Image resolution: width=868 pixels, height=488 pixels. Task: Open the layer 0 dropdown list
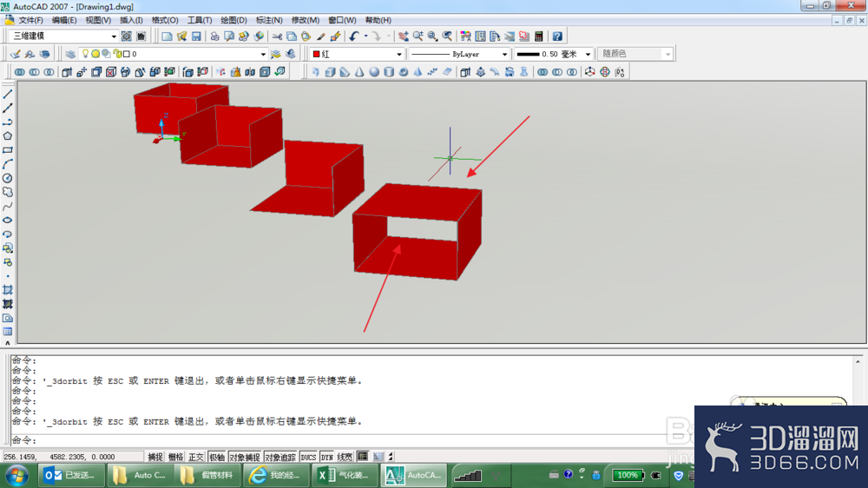point(262,55)
